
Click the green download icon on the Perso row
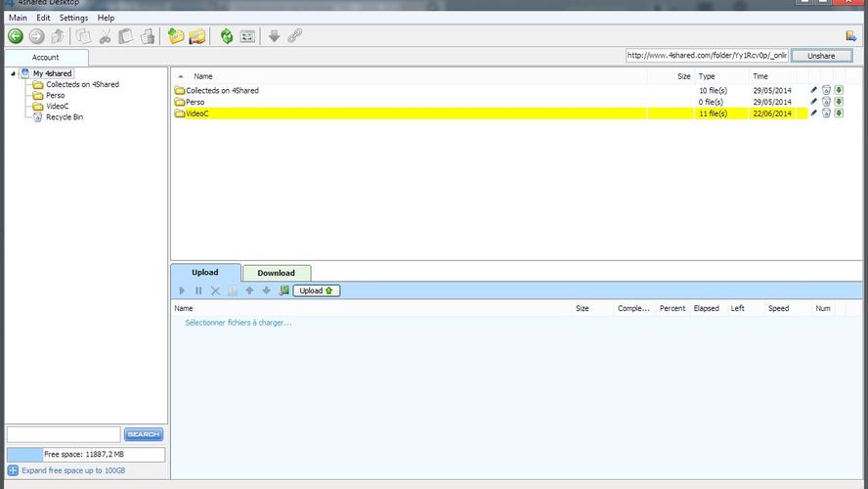point(840,102)
